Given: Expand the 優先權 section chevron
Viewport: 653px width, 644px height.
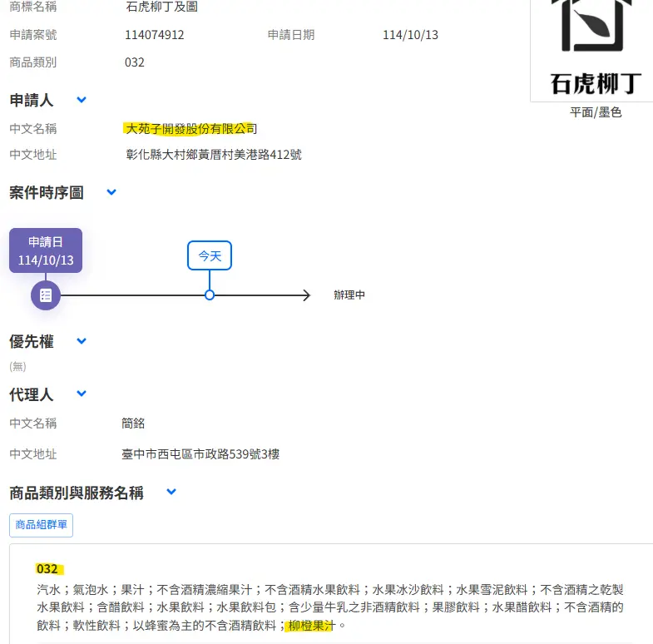Looking at the screenshot, I should [x=82, y=341].
